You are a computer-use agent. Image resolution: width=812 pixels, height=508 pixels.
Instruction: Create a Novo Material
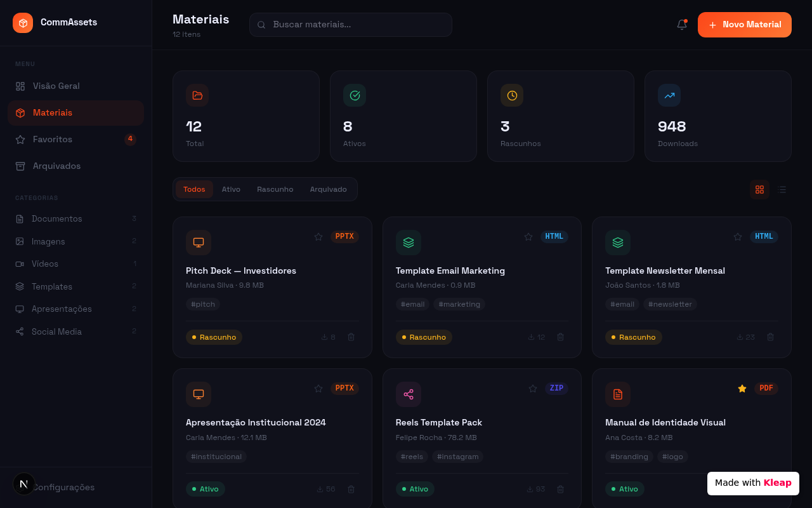pos(745,25)
